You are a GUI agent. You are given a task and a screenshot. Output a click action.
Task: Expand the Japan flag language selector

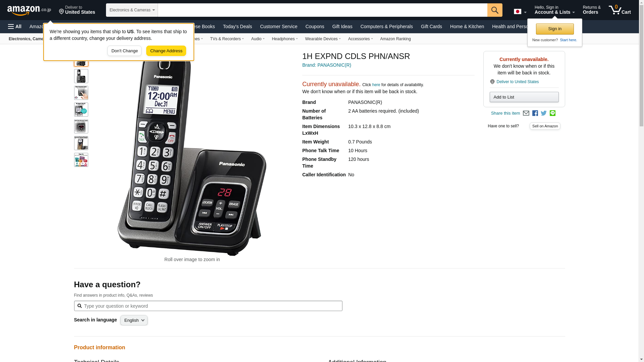tap(520, 12)
